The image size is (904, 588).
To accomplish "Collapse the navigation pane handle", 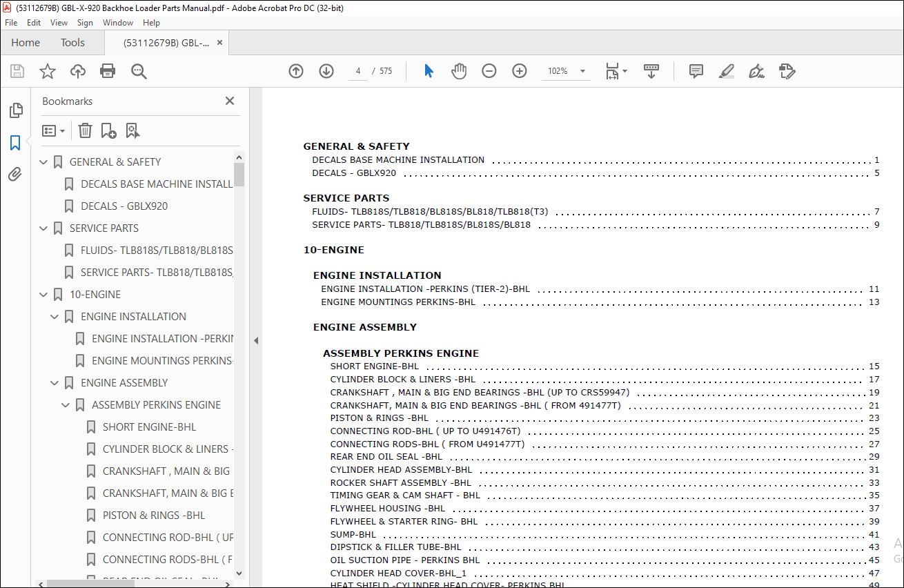I will (x=256, y=340).
